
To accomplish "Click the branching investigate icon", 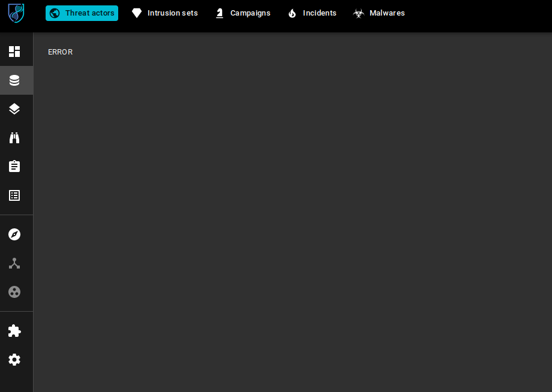I will (14, 263).
